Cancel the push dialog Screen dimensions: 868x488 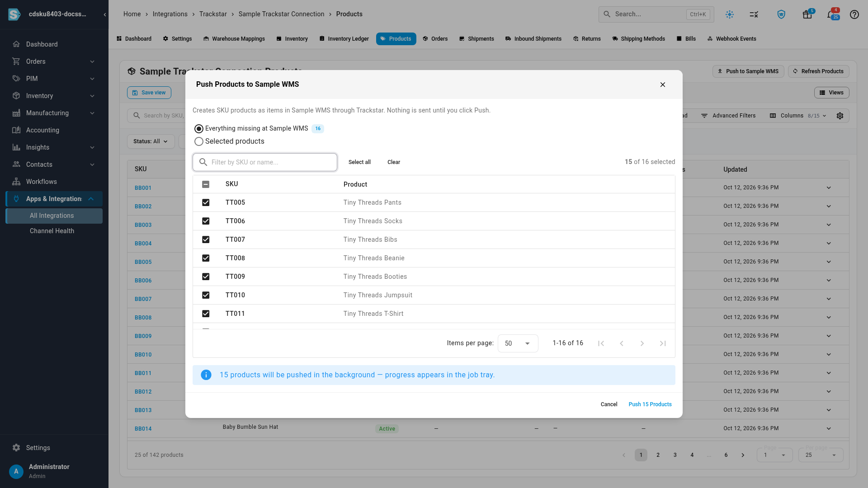coord(609,404)
